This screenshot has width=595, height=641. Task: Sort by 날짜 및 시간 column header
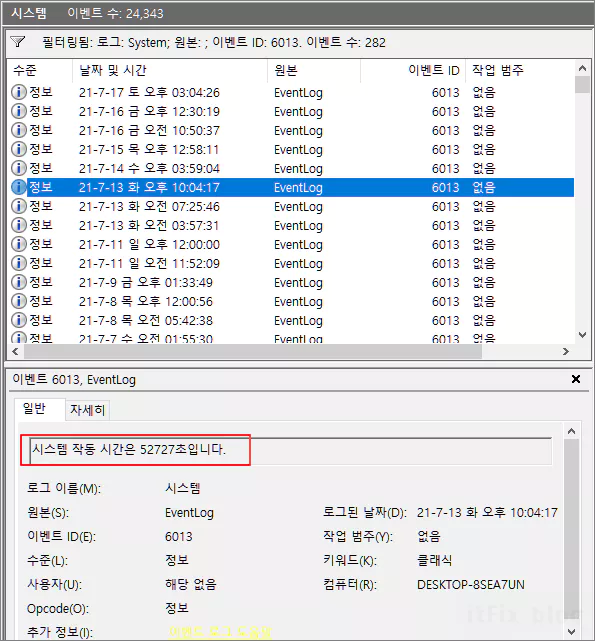tap(170, 70)
